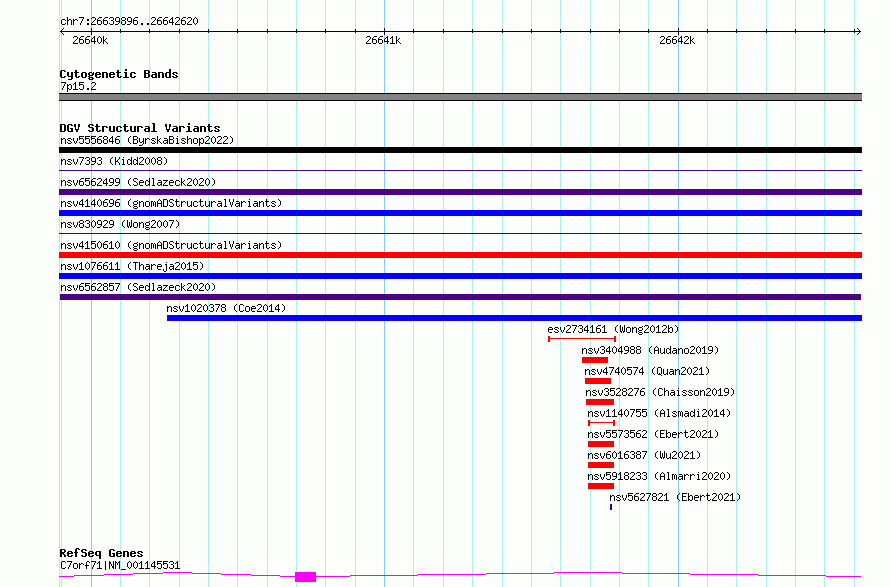This screenshot has height=587, width=890.
Task: Click the nsv1020378 (Coe2014) label
Action: point(226,308)
